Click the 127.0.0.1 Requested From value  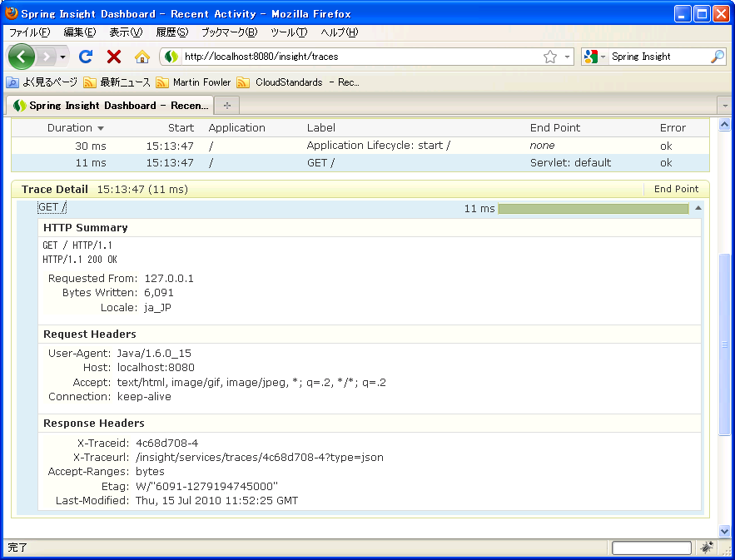[169, 279]
